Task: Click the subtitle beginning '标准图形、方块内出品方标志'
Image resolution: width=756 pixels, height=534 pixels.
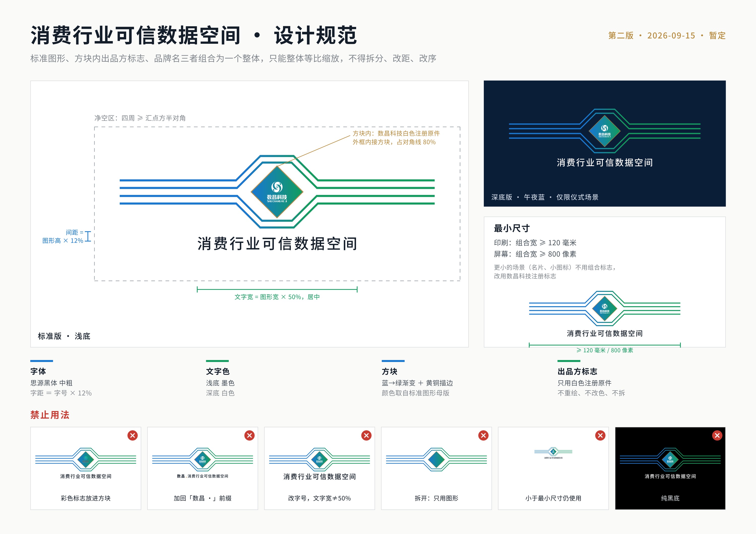Action: 233,58
